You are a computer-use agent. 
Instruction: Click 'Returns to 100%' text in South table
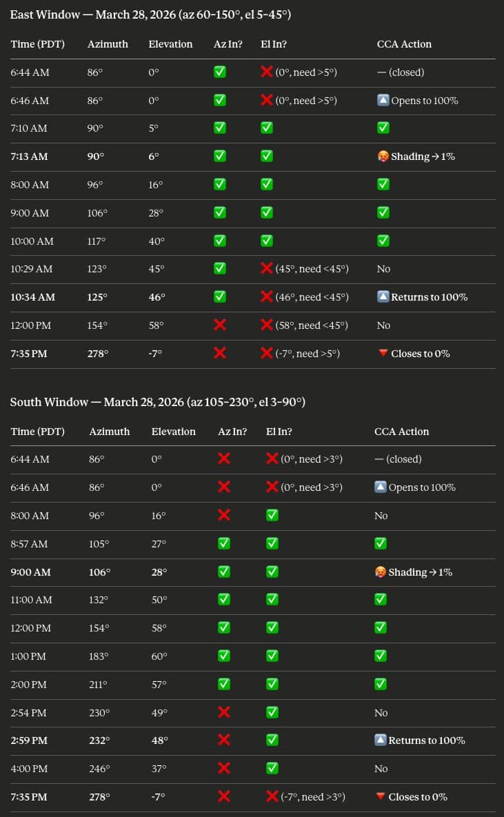coord(427,740)
